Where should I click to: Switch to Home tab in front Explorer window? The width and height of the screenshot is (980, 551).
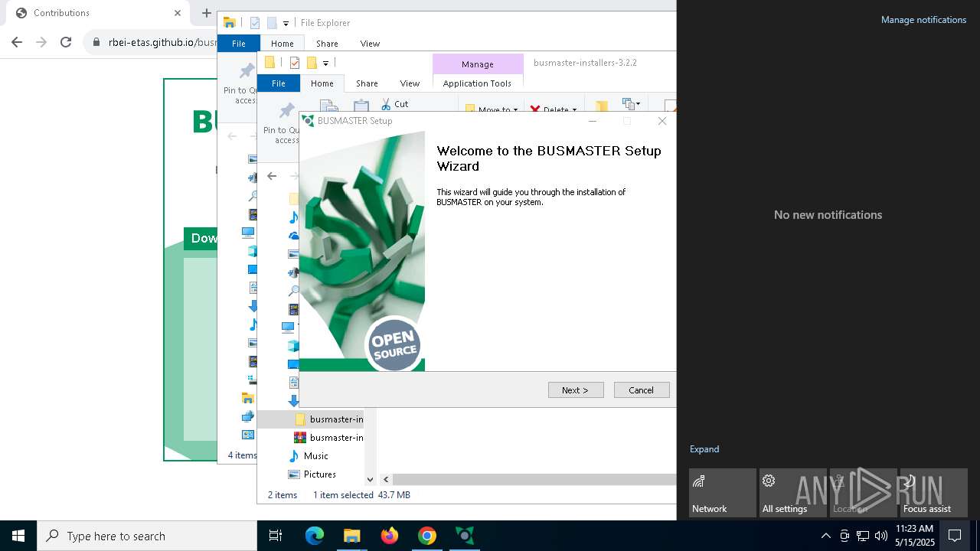(x=322, y=83)
